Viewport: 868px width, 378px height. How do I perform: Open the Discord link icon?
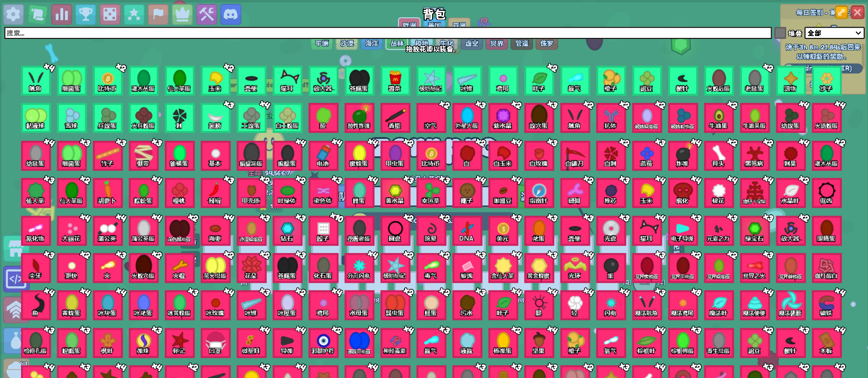click(x=230, y=15)
